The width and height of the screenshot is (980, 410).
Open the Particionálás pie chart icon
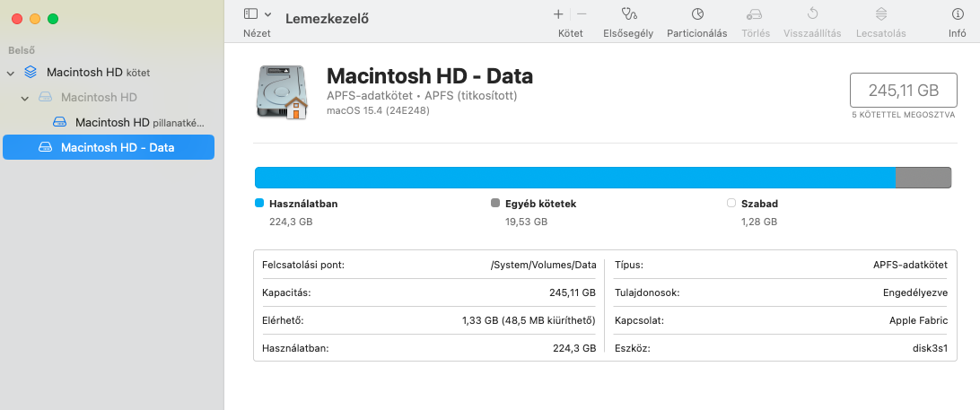pos(697,13)
